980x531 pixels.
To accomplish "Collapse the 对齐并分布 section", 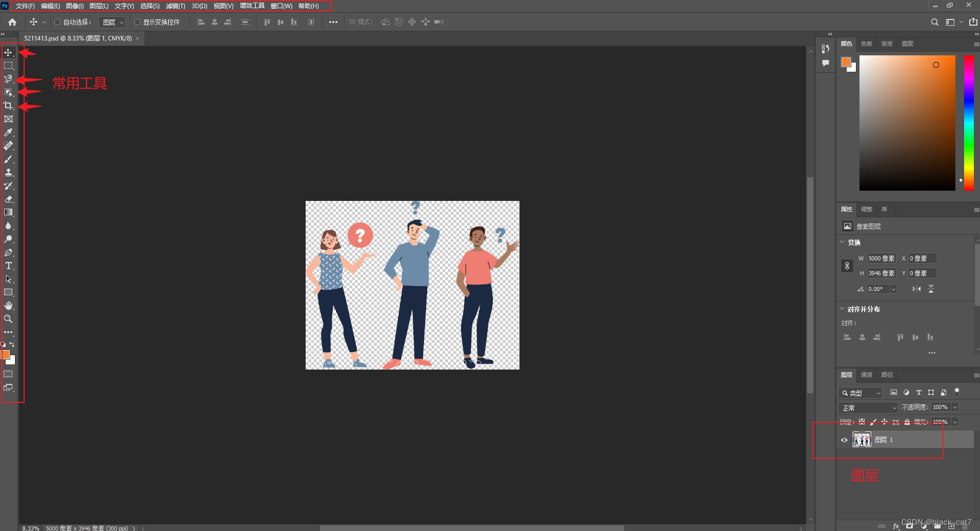I will click(x=842, y=309).
